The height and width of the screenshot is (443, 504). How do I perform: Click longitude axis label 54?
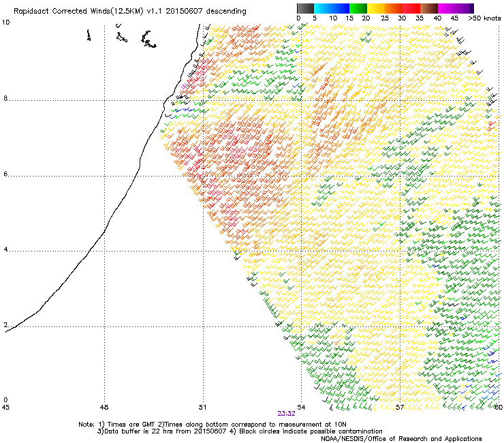pyautogui.click(x=301, y=408)
